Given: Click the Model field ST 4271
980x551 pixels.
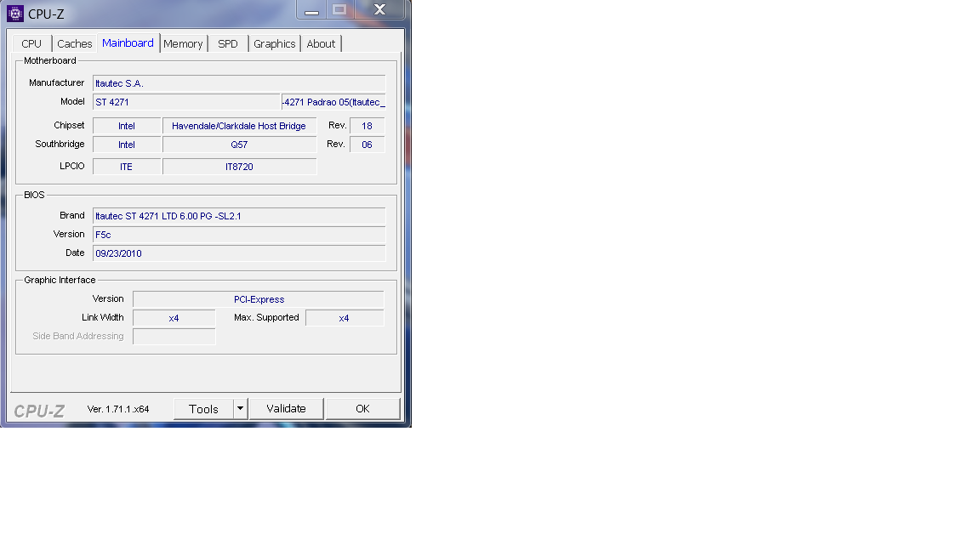Looking at the screenshot, I should pos(186,102).
